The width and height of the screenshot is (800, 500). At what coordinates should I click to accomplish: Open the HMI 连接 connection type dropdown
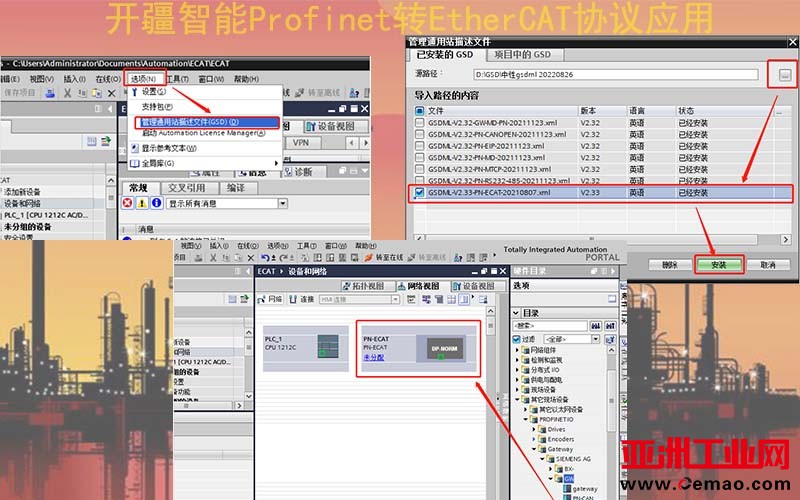(x=395, y=299)
